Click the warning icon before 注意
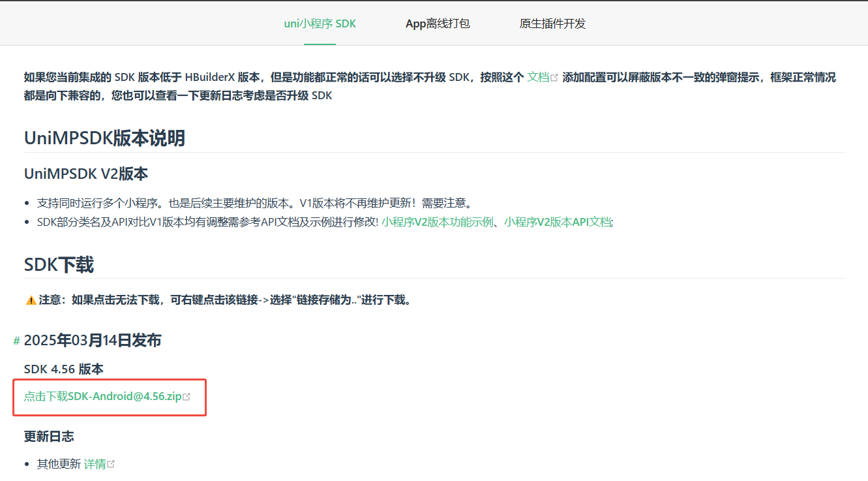This screenshot has height=481, width=868. [31, 300]
